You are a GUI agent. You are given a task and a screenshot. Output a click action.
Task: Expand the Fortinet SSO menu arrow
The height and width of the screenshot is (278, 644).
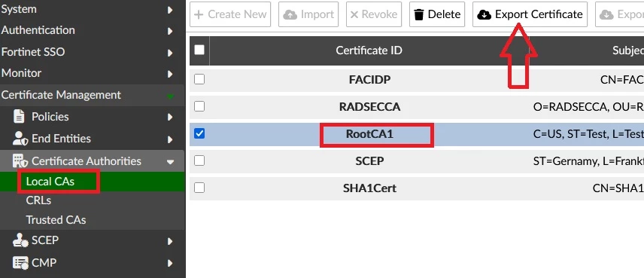click(170, 53)
